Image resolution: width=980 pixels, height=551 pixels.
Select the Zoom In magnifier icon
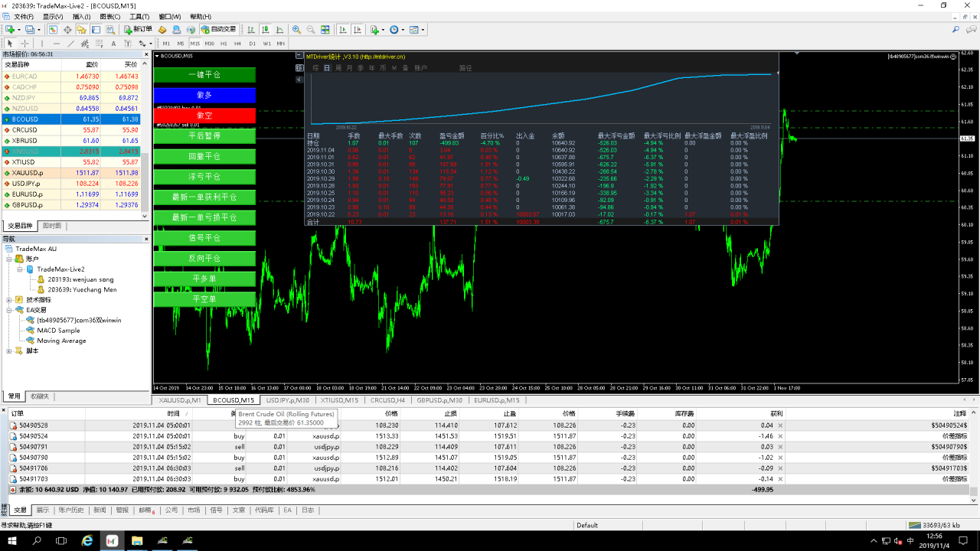(x=296, y=30)
